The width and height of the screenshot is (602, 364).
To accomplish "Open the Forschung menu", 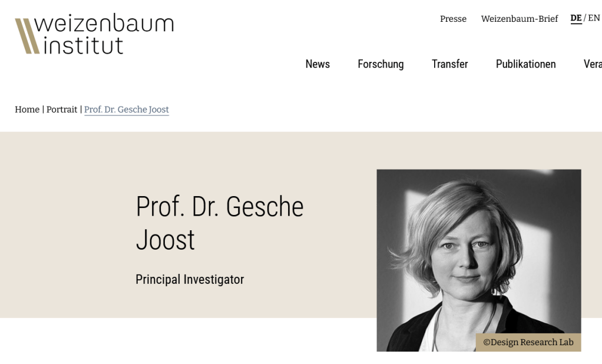I will 381,64.
